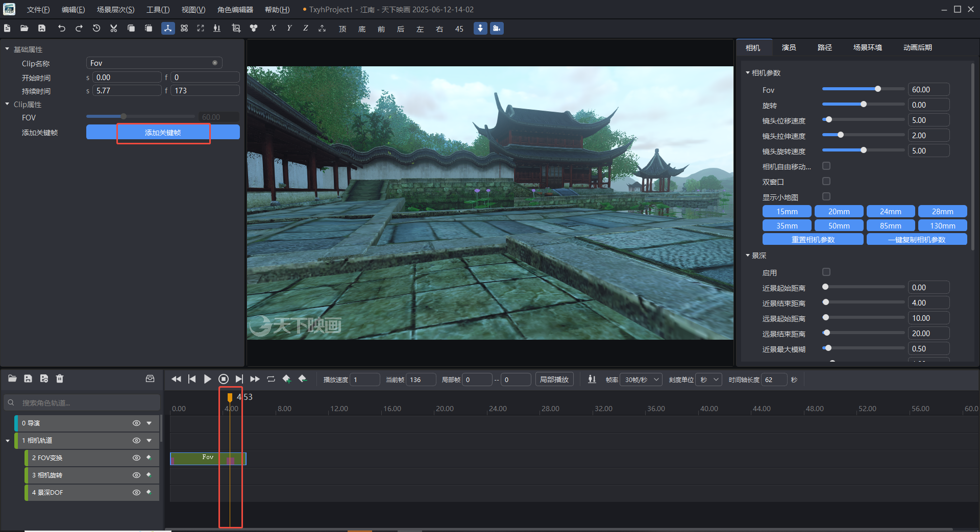Image resolution: width=980 pixels, height=532 pixels.
Task: Select the 45 degree view
Action: coord(459,29)
